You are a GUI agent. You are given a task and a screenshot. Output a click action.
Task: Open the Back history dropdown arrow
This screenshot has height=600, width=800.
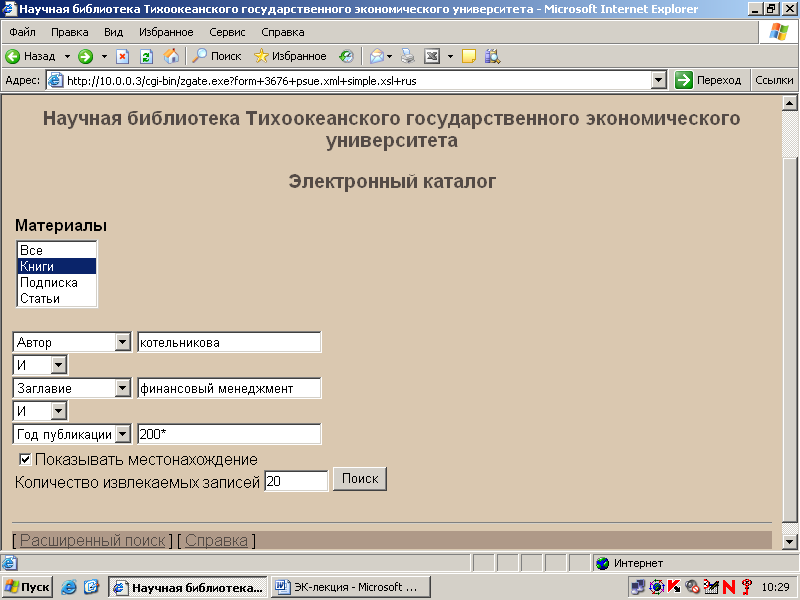pyautogui.click(x=67, y=56)
